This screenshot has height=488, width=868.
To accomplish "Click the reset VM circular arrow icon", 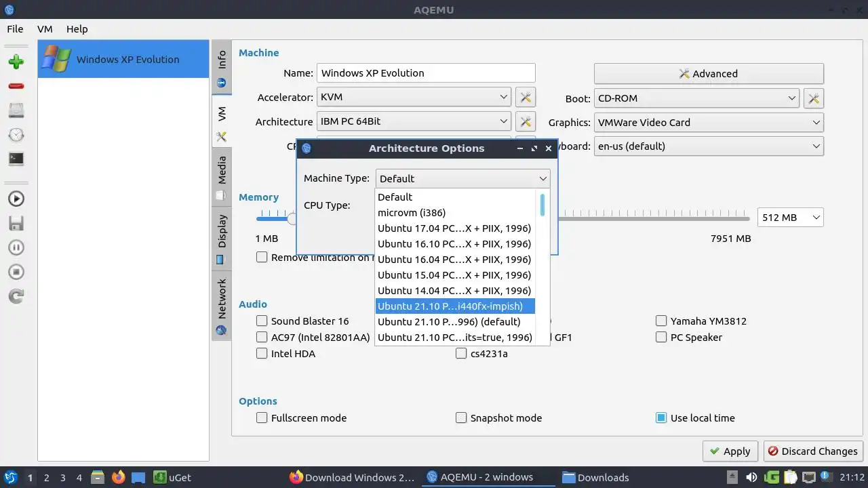I will [16, 296].
